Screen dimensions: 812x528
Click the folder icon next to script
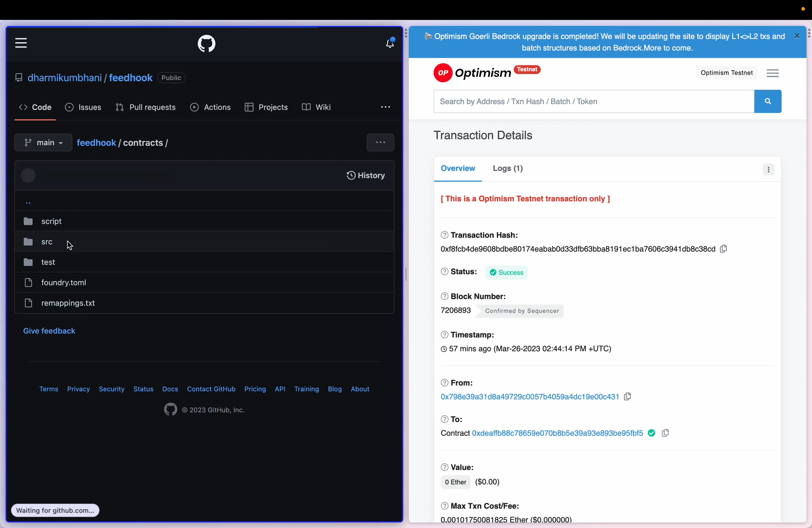click(28, 221)
